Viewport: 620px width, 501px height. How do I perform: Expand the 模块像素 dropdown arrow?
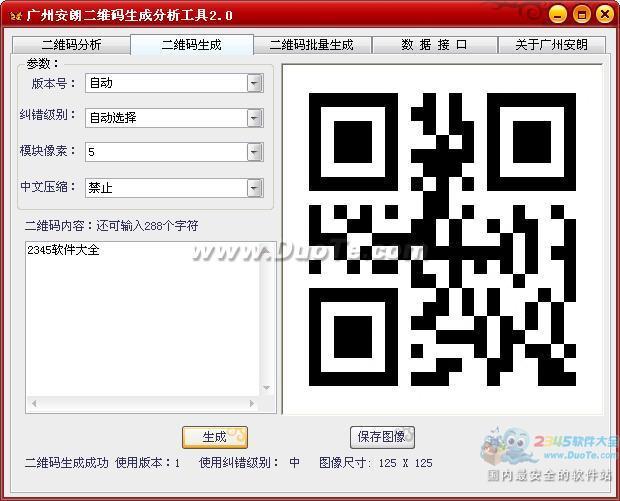click(x=254, y=152)
